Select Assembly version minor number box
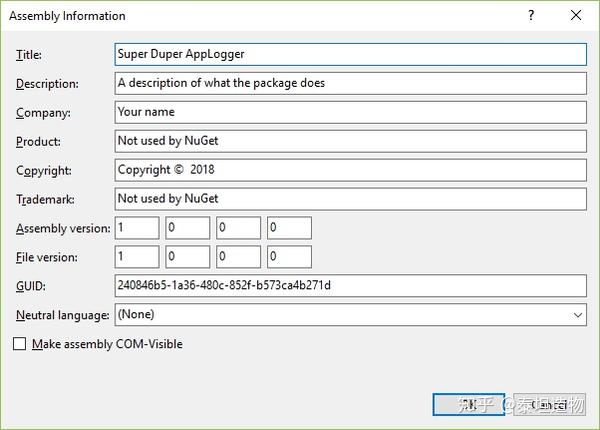Viewport: 600px width, 430px height. (188, 228)
